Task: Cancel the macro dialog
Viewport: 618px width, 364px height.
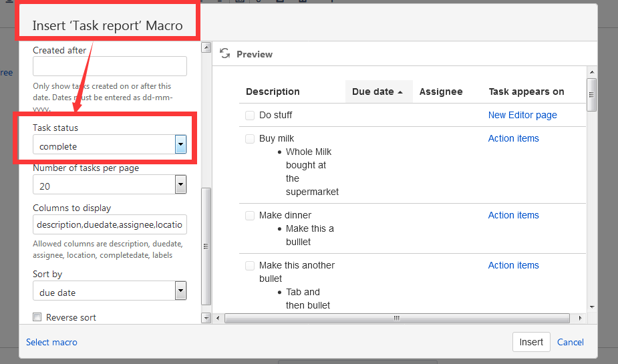Action: click(x=571, y=342)
